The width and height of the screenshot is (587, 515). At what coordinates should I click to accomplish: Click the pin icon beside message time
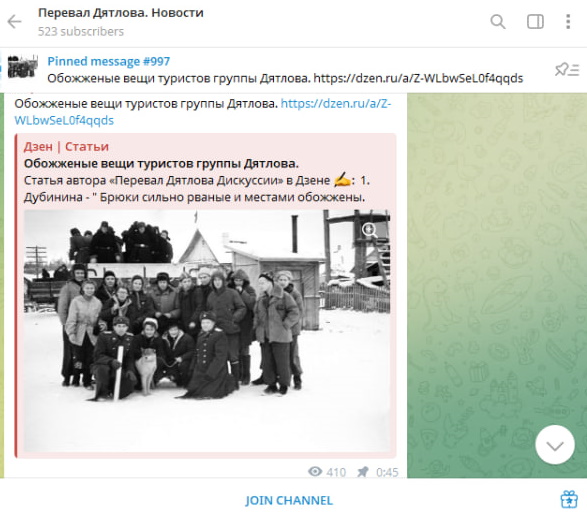(362, 472)
